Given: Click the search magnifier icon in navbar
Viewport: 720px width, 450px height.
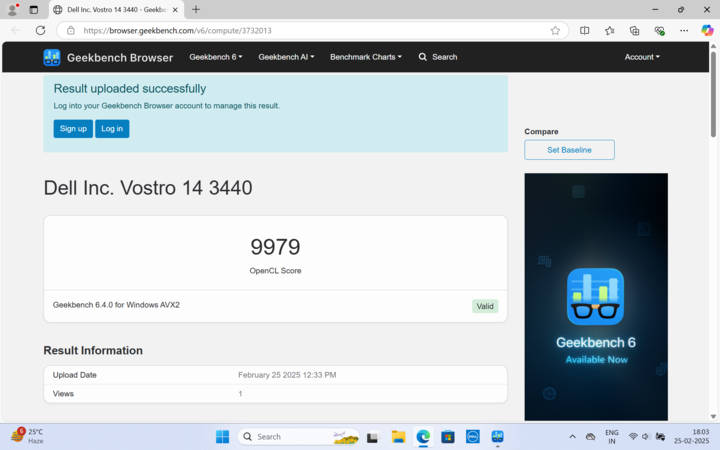Looking at the screenshot, I should [422, 57].
